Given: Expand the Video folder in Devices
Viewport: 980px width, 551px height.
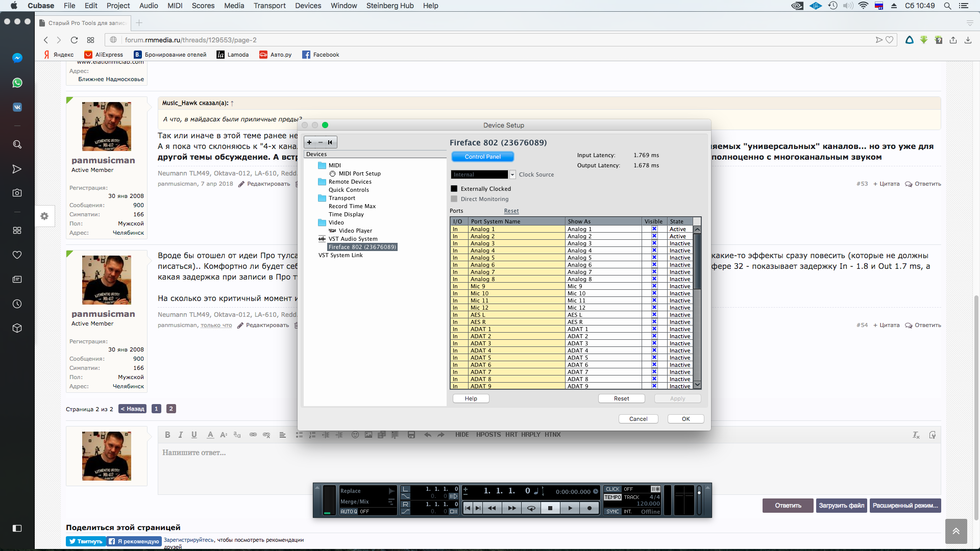Looking at the screenshot, I should (x=322, y=222).
